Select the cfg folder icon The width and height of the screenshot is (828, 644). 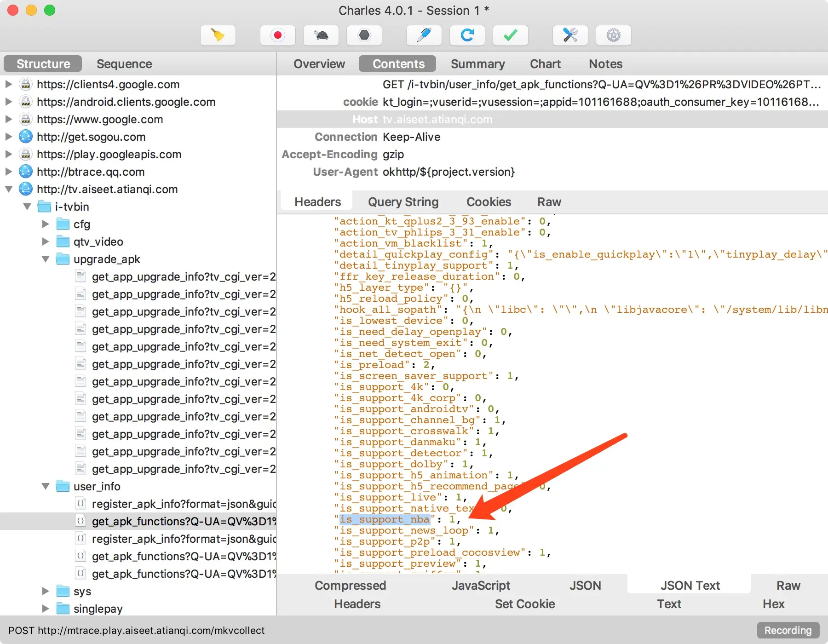(63, 224)
